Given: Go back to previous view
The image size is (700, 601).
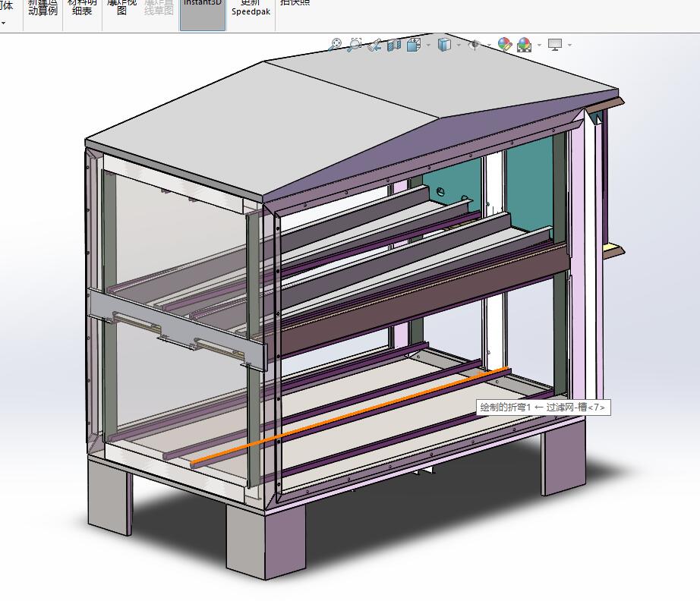Looking at the screenshot, I should (374, 45).
